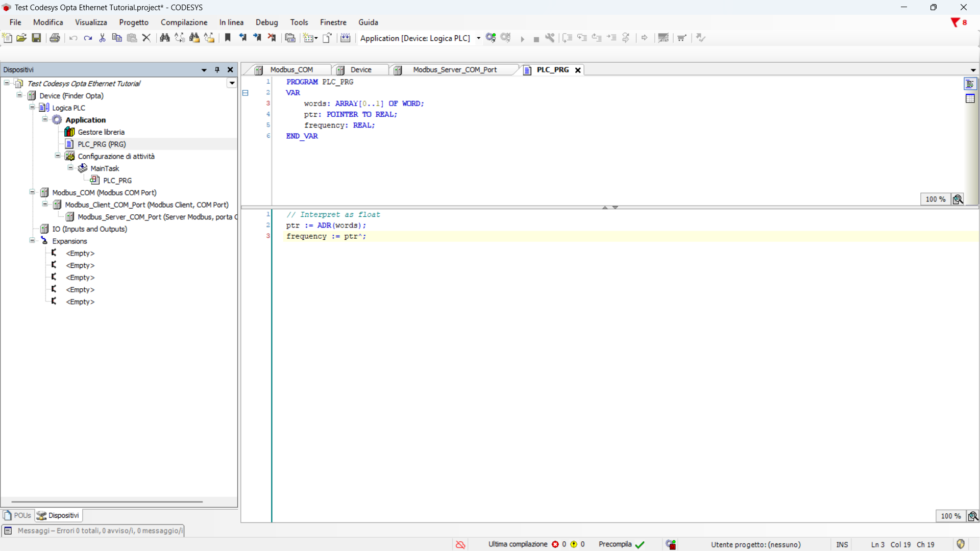This screenshot has width=980, height=551.
Task: Click the Find binoculars icon
Action: (164, 38)
